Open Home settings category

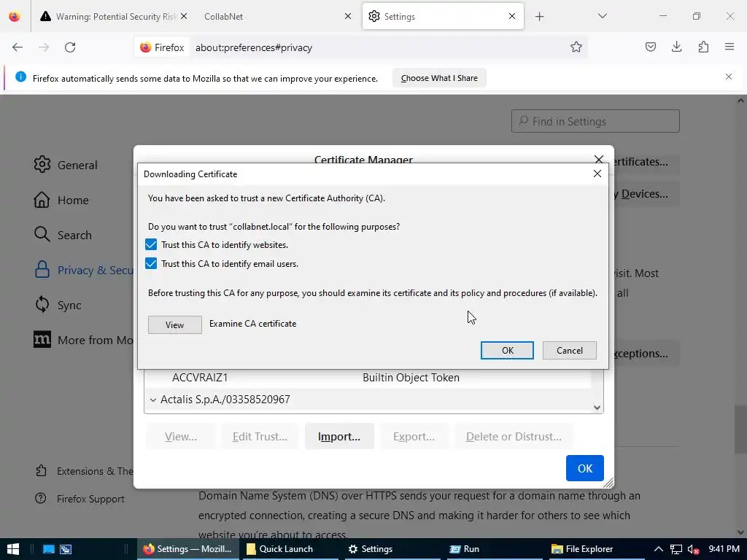click(x=61, y=200)
